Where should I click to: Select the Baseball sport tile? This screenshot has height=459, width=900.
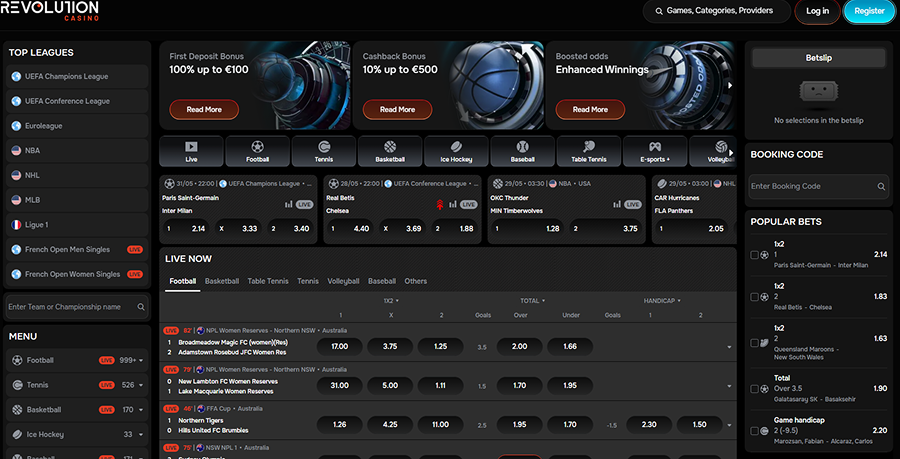click(522, 151)
